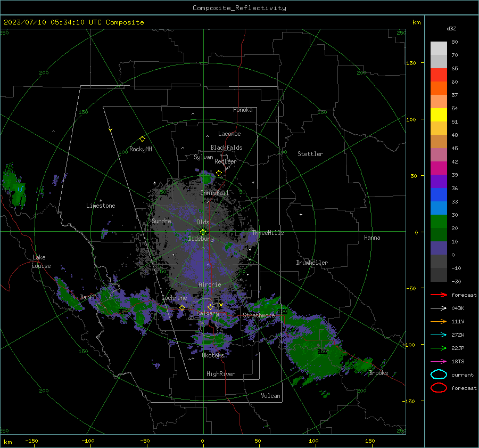Click the bright green 20-30 dBZ swatch

[x=439, y=222]
